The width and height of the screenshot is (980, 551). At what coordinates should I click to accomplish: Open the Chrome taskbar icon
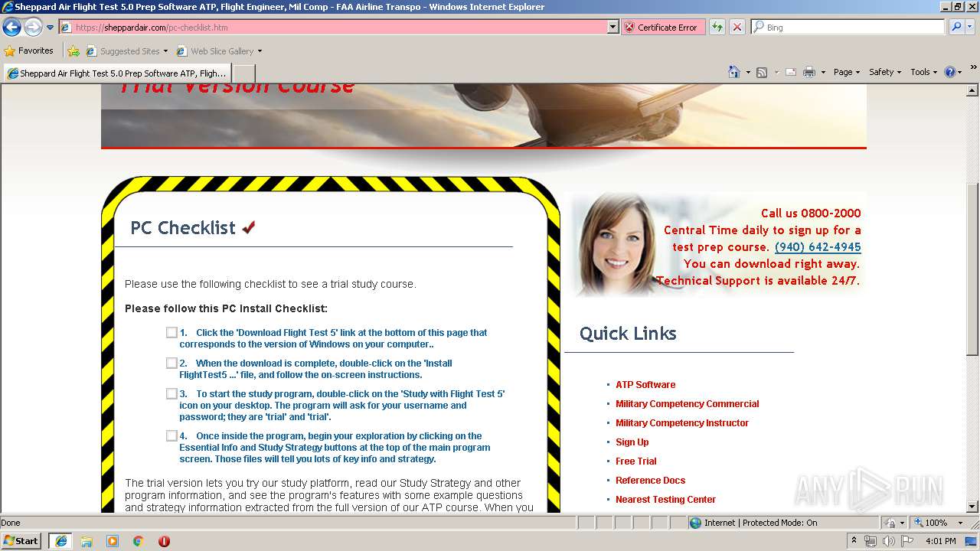tap(139, 541)
